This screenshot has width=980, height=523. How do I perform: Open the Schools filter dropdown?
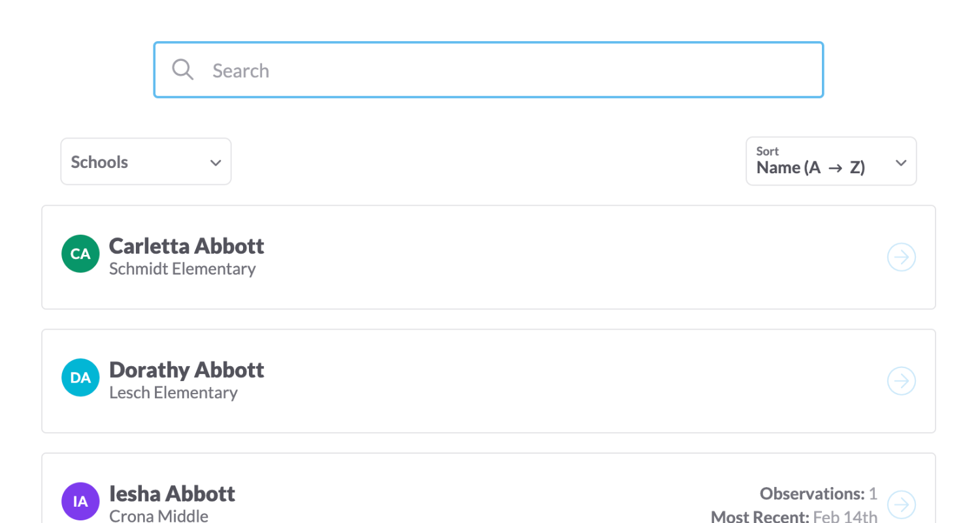pos(146,161)
